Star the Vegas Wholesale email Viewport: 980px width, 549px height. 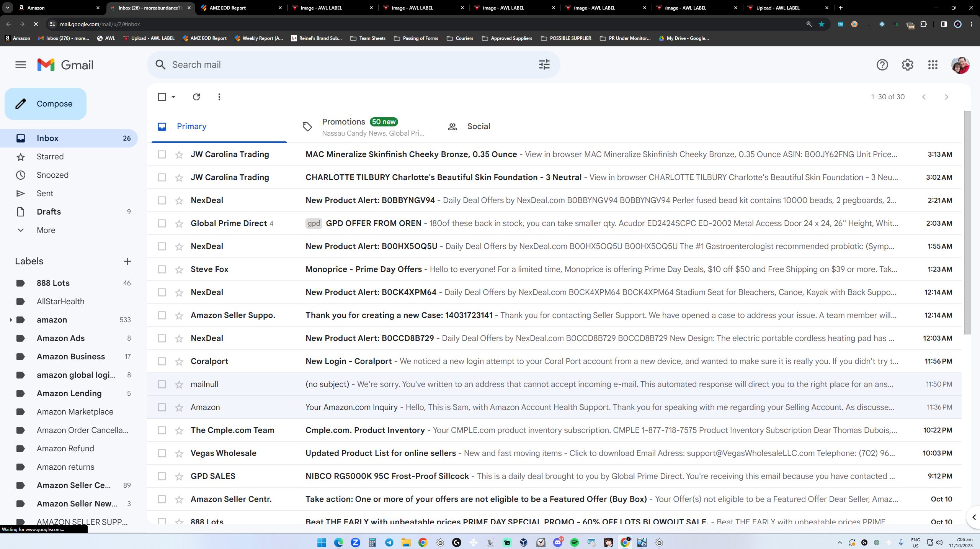click(179, 453)
